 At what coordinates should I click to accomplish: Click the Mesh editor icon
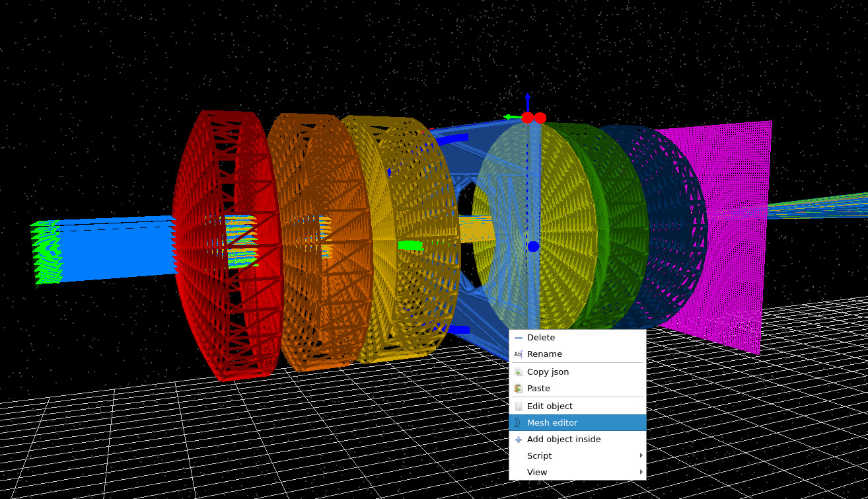518,422
